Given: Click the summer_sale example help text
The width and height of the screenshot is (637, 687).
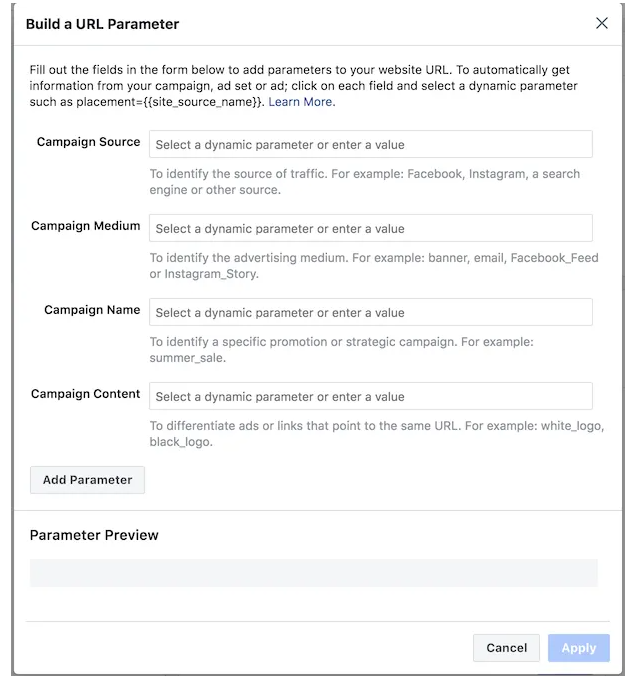Looking at the screenshot, I should coord(341,350).
